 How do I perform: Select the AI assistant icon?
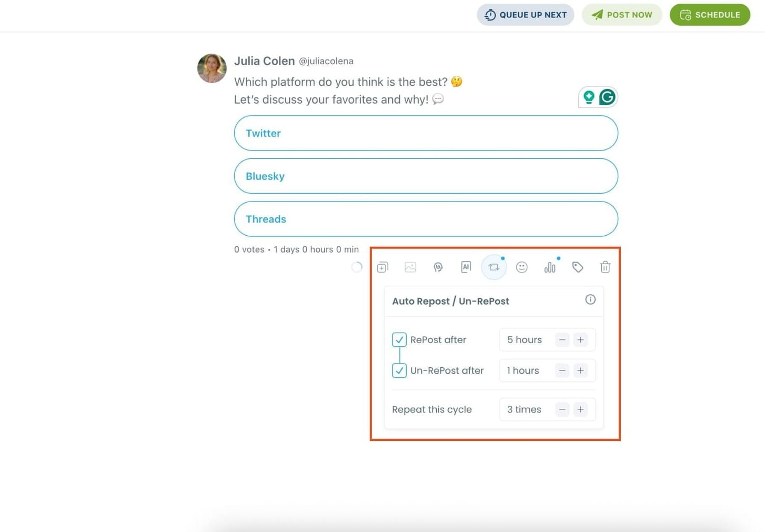coord(466,267)
